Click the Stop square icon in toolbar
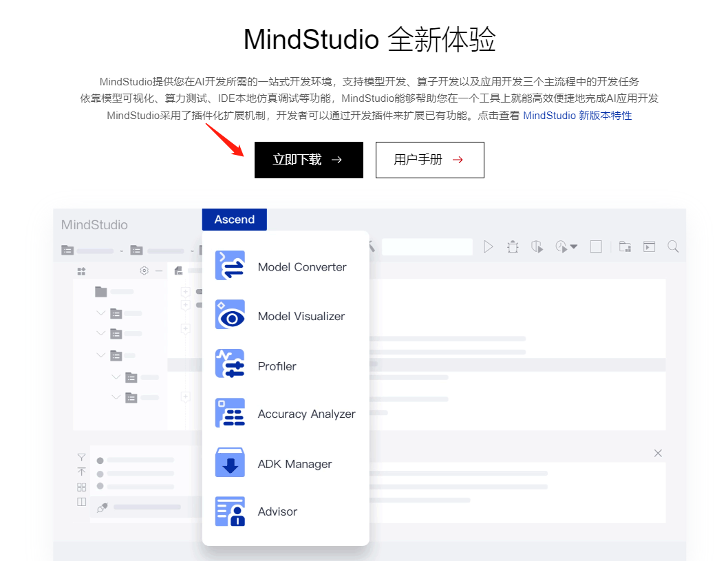The image size is (728, 561). click(x=596, y=246)
